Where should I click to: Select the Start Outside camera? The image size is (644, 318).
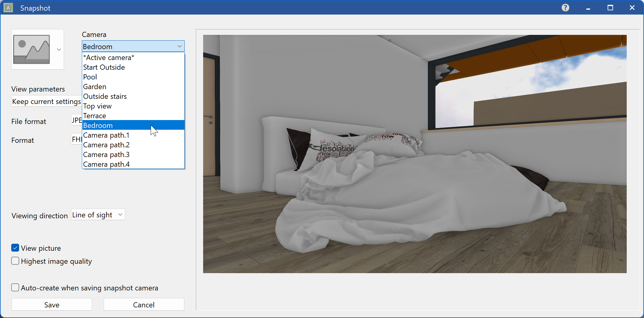click(104, 67)
